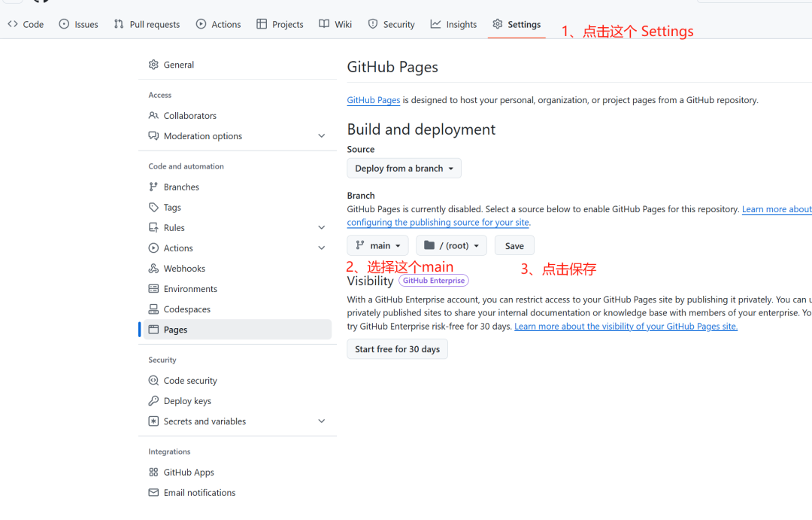Open Learn more about visibility link
This screenshot has width=812, height=520.
pyautogui.click(x=626, y=326)
